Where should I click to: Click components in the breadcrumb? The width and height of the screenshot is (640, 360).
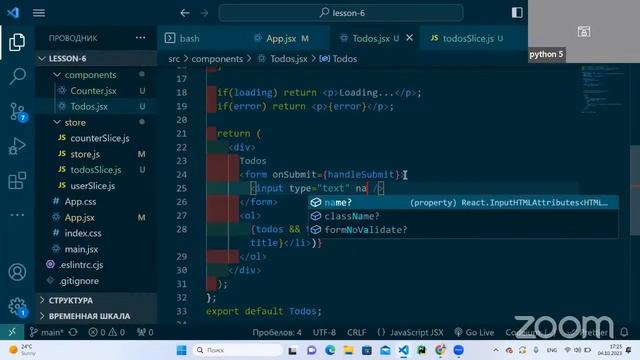pyautogui.click(x=217, y=59)
